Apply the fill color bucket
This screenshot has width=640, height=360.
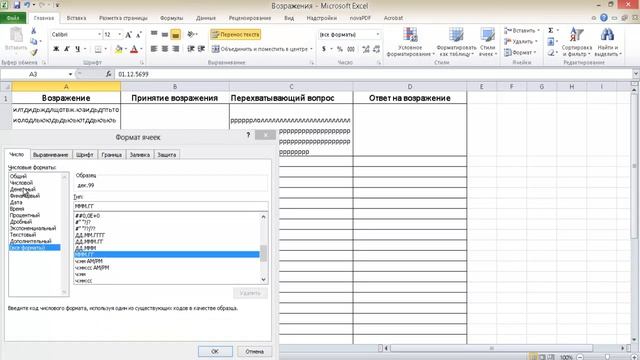pos(118,49)
